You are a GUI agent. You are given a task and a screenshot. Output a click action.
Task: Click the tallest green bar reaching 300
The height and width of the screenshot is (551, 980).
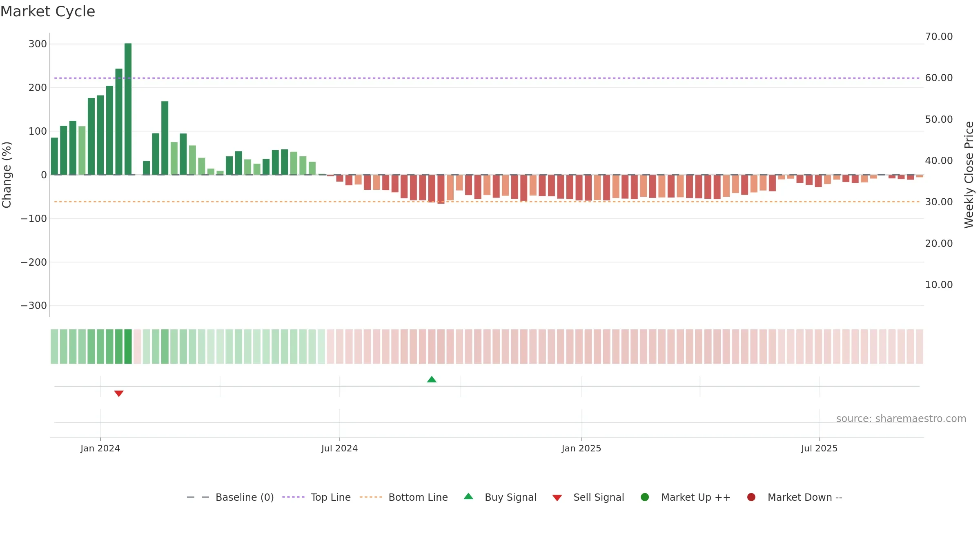point(128,109)
